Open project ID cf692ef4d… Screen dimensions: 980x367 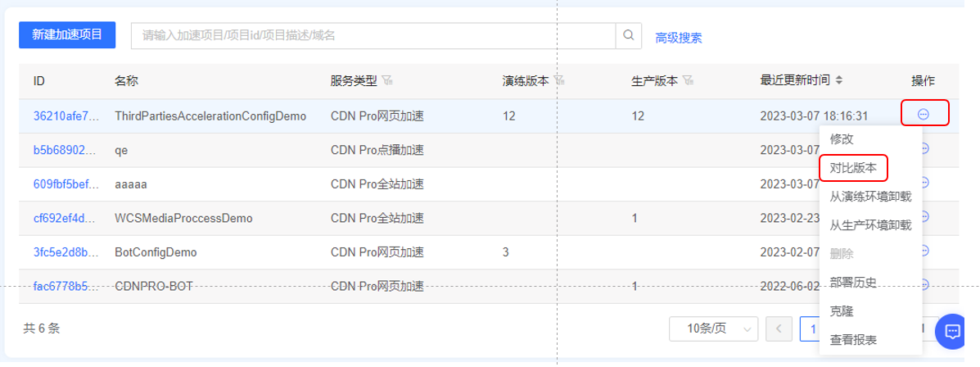click(x=65, y=219)
